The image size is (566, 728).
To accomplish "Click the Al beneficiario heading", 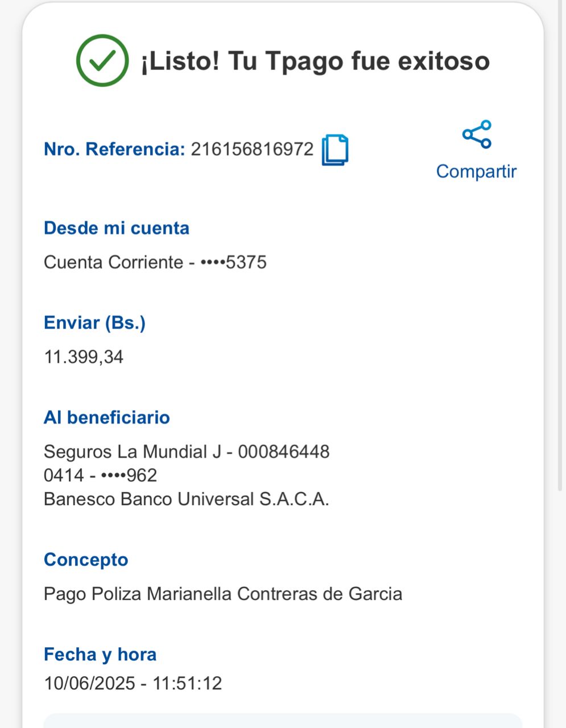I will tap(107, 417).
